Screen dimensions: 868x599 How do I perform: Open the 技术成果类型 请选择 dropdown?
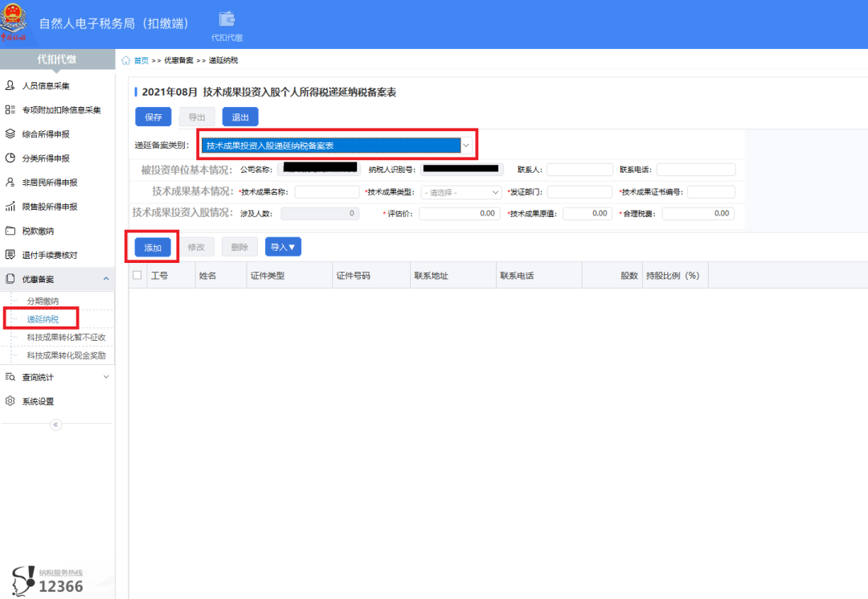461,192
